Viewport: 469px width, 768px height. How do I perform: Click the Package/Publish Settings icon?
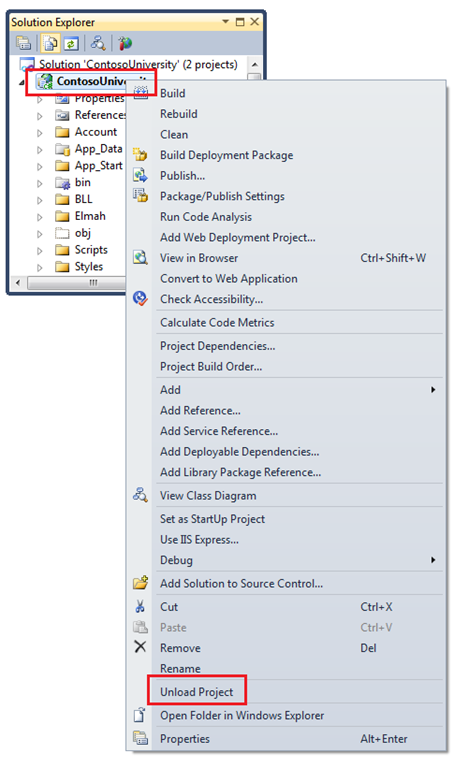pos(141,196)
